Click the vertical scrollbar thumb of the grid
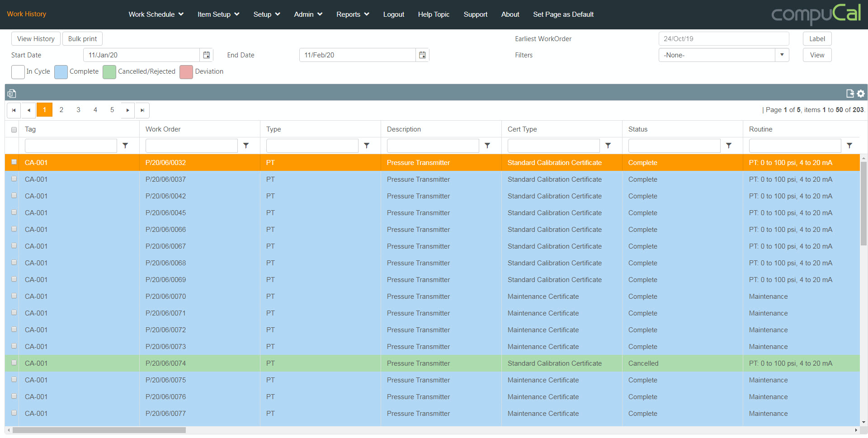This screenshot has height=438, width=868. [x=863, y=203]
